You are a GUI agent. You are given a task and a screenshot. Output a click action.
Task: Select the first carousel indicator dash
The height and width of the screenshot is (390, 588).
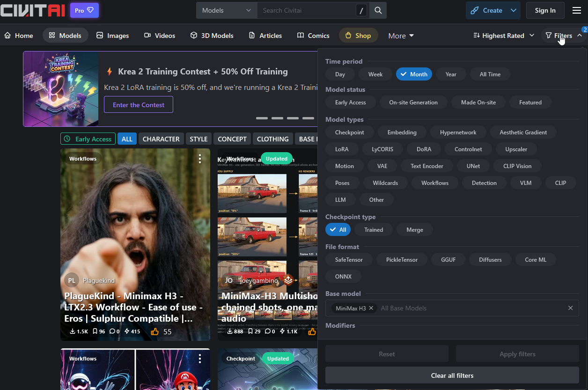point(262,118)
